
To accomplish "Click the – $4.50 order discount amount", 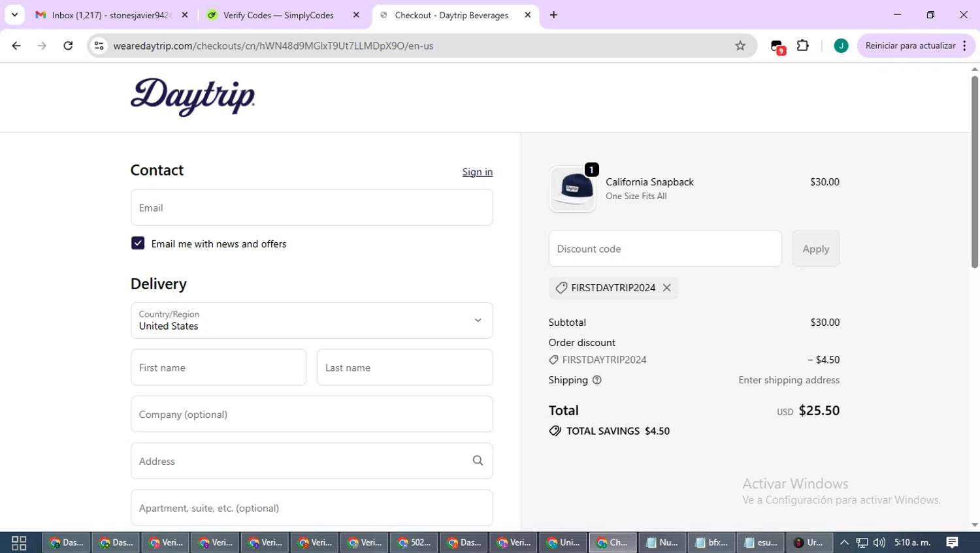I will click(823, 360).
